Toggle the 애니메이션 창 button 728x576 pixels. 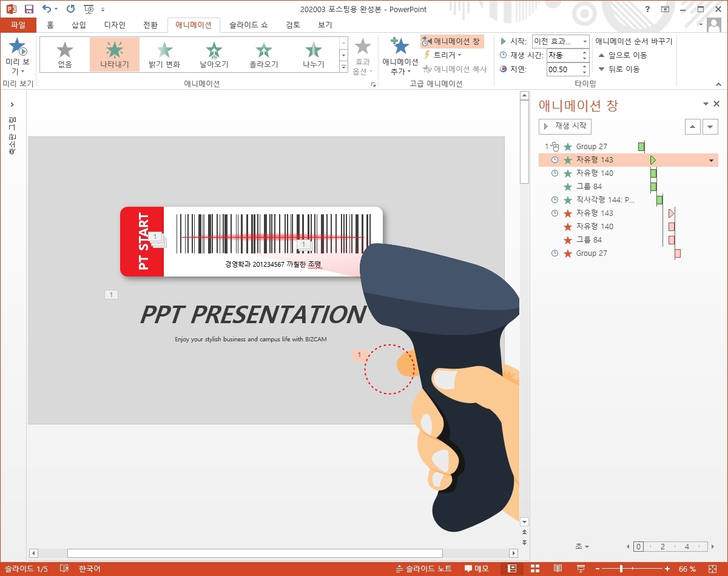[452, 41]
